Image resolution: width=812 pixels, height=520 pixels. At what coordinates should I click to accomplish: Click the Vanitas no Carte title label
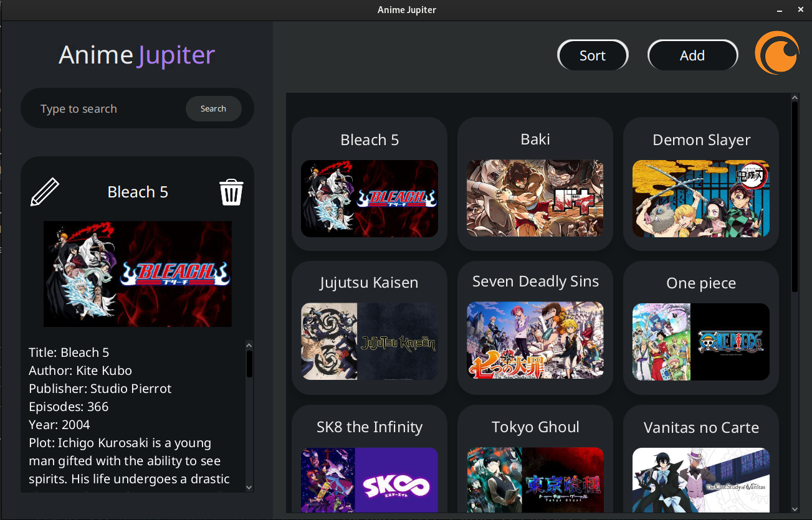(x=701, y=428)
